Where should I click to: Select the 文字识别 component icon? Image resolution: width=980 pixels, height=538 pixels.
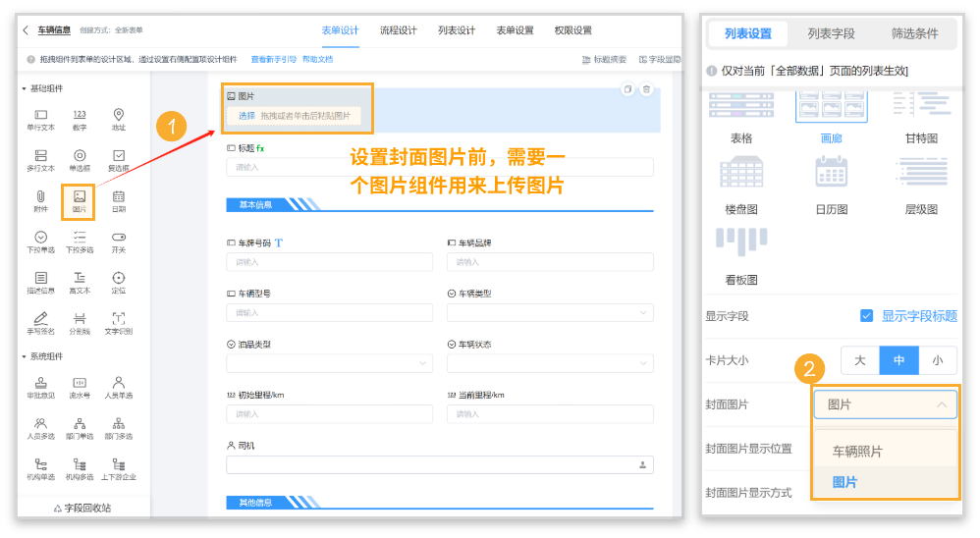[118, 319]
